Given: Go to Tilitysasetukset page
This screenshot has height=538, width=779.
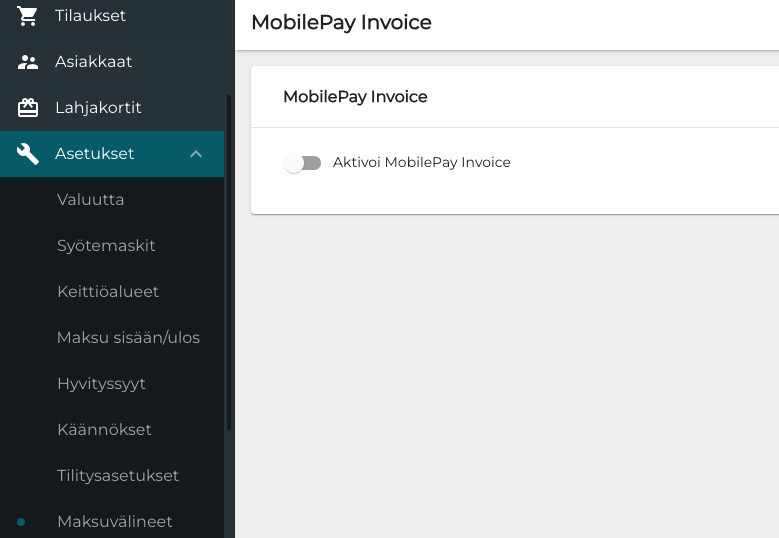Looking at the screenshot, I should (x=118, y=476).
